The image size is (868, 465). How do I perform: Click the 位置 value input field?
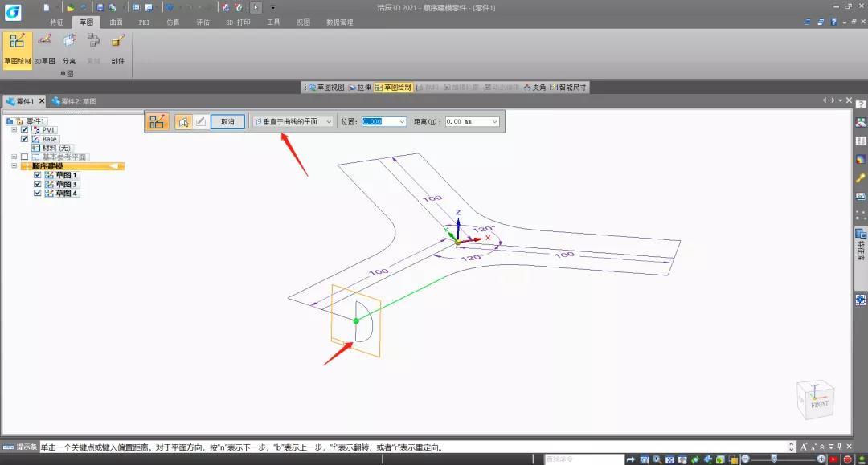click(x=379, y=121)
